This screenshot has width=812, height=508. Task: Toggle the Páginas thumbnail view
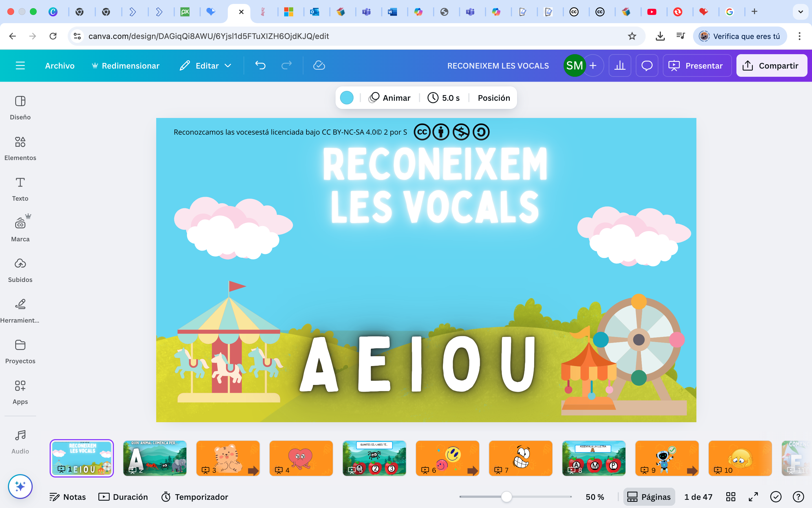click(649, 497)
